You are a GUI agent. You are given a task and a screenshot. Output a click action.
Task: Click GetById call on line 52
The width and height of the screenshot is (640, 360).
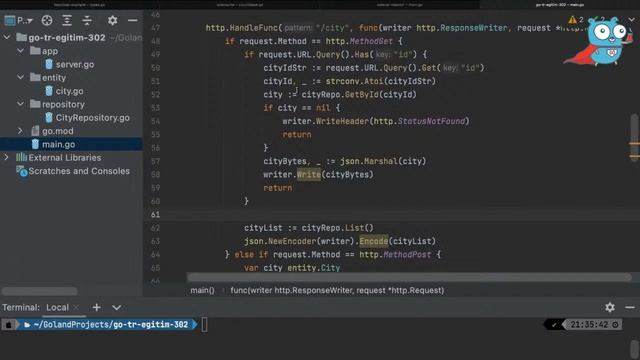pyautogui.click(x=362, y=95)
